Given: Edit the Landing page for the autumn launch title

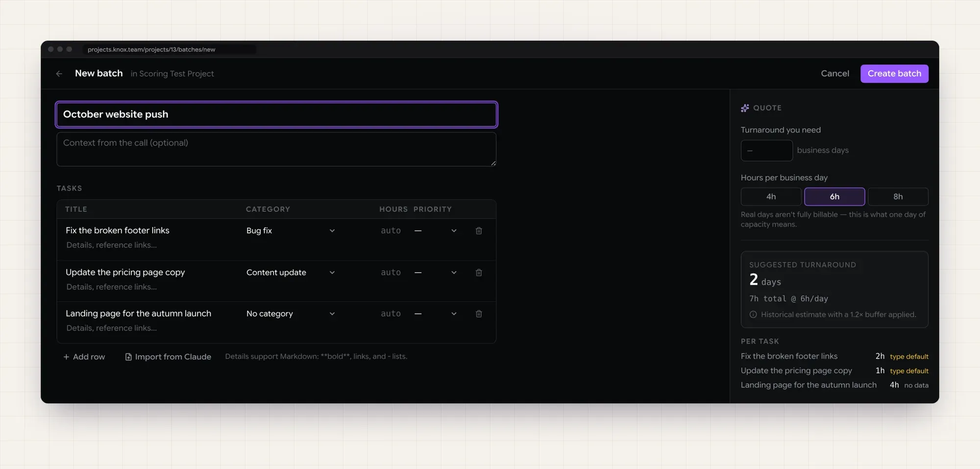Looking at the screenshot, I should [139, 314].
